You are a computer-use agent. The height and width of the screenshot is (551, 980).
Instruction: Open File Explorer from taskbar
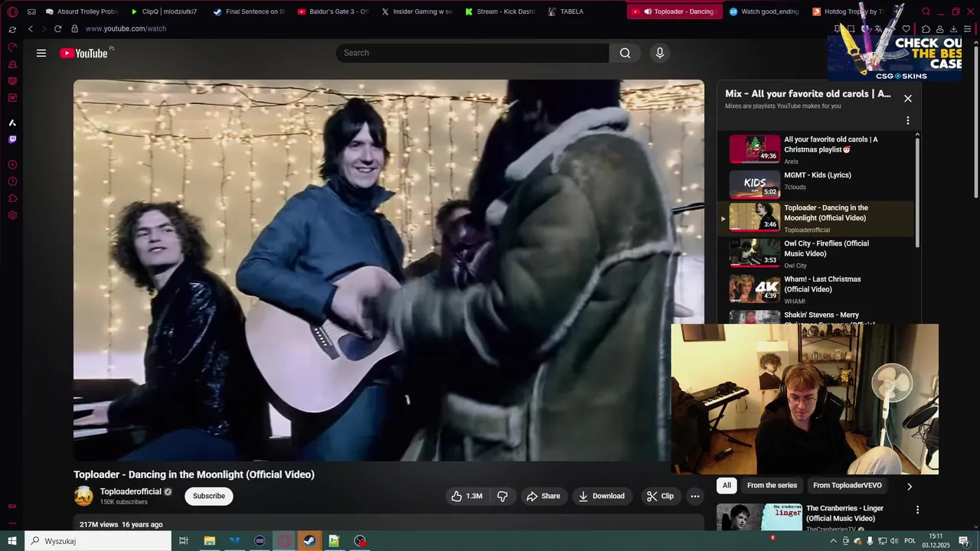tap(209, 541)
